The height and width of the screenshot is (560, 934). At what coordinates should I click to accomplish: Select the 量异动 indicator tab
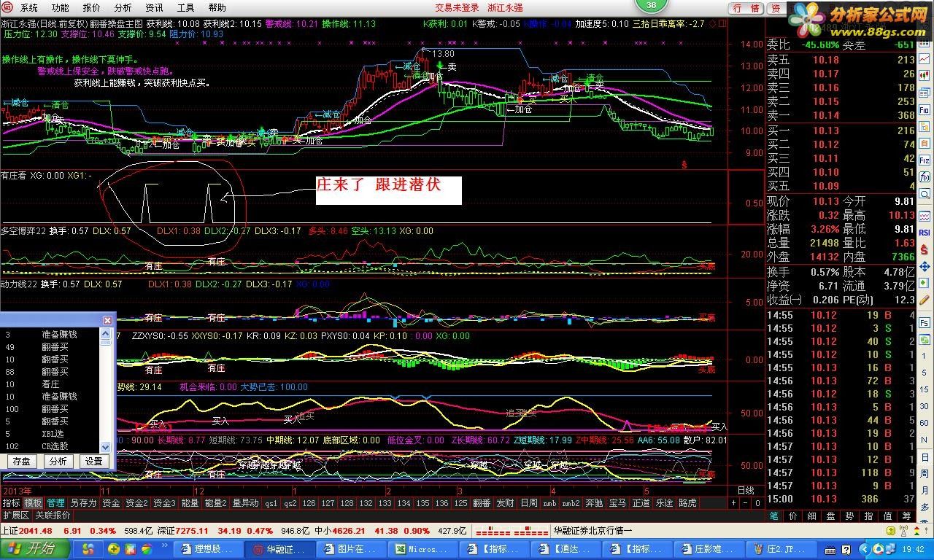coord(245,503)
